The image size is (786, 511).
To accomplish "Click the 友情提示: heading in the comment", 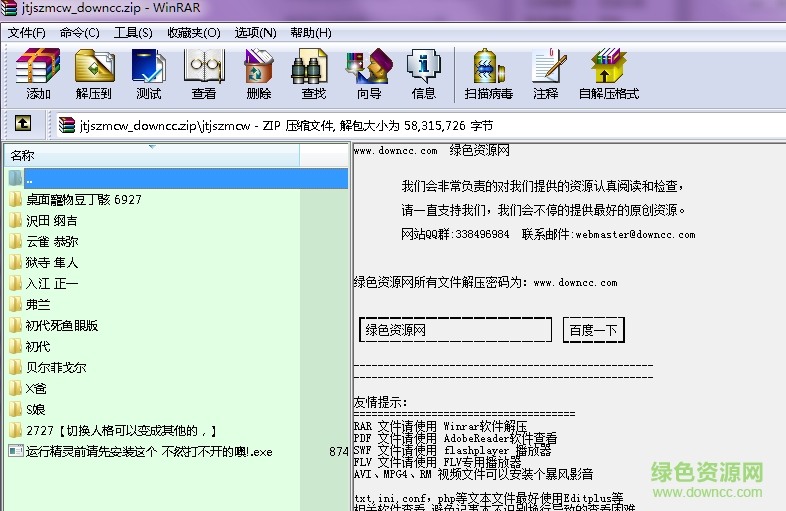I will pyautogui.click(x=380, y=402).
